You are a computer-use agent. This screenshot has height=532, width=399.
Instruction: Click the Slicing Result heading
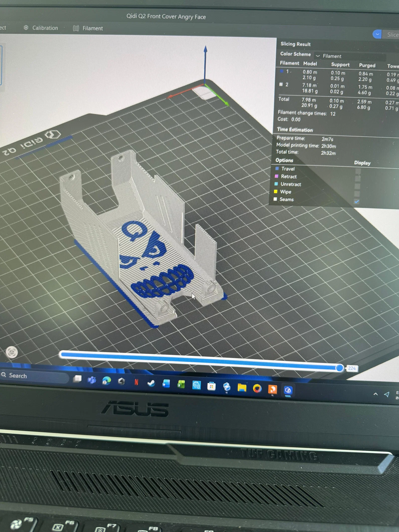[296, 44]
